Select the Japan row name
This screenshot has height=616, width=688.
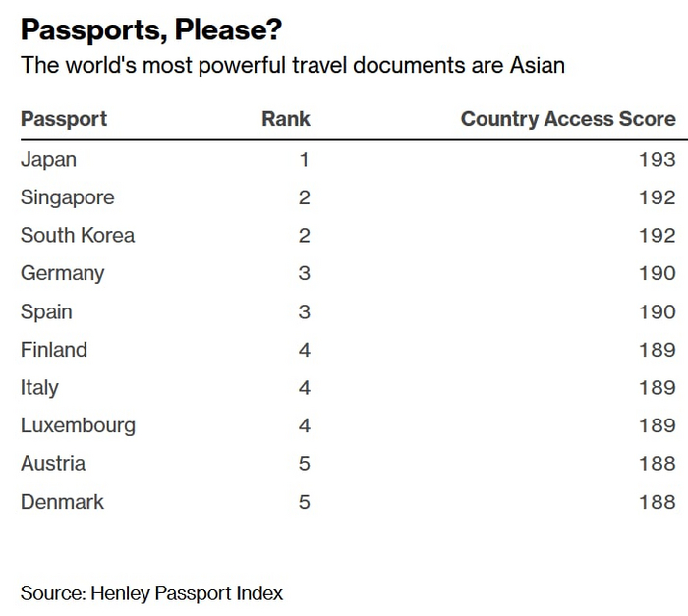[x=48, y=159]
